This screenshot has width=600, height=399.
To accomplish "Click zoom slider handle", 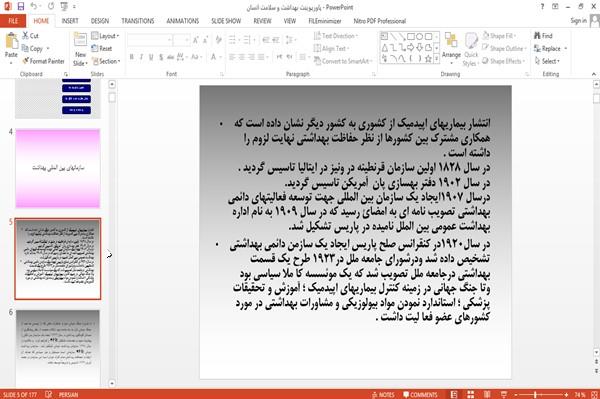I will click(535, 394).
